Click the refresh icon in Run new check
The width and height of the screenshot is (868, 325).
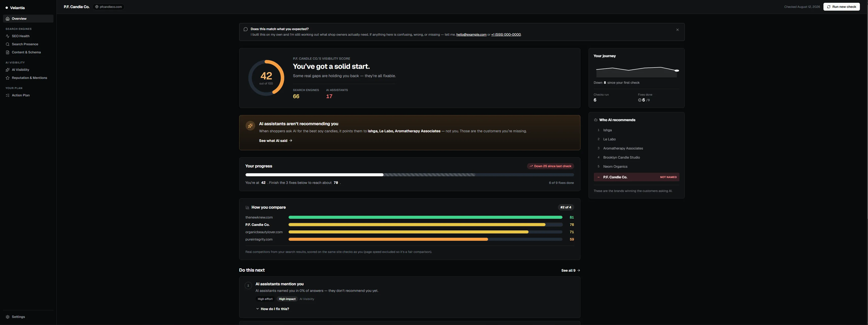829,7
